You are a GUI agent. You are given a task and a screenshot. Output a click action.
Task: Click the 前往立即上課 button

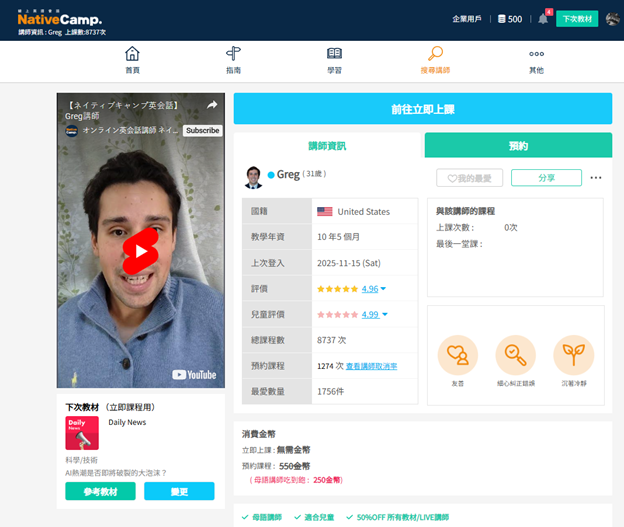pos(422,109)
